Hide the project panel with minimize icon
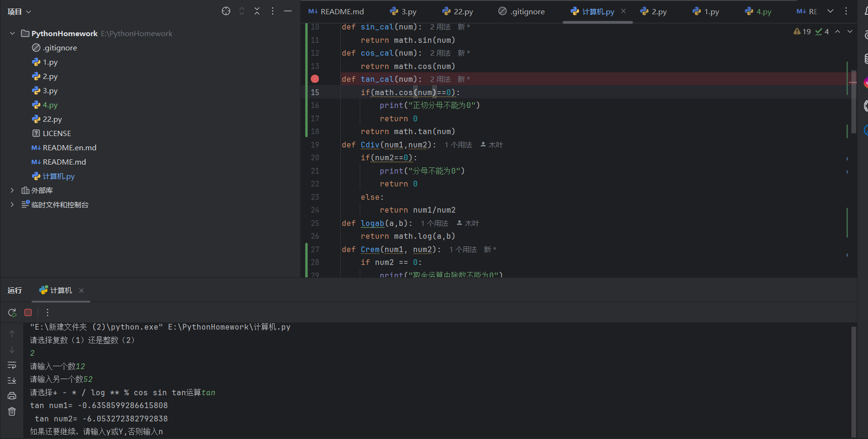This screenshot has width=868, height=439. (x=288, y=11)
